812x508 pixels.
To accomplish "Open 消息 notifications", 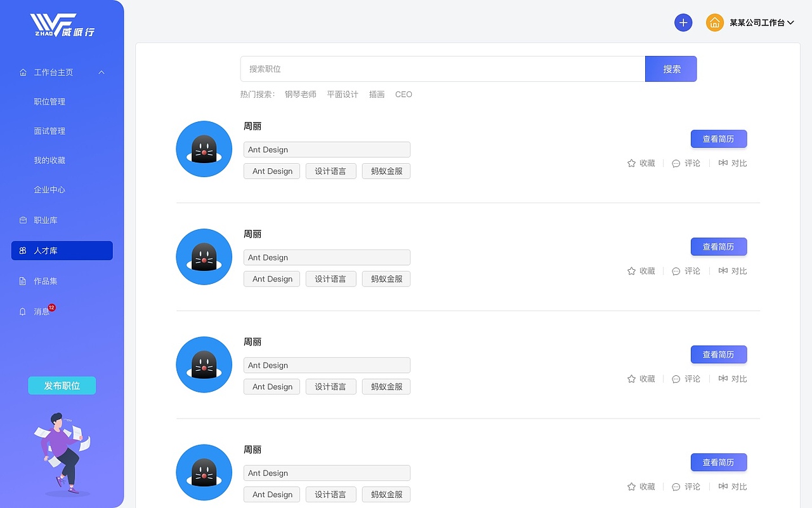I will click(41, 311).
